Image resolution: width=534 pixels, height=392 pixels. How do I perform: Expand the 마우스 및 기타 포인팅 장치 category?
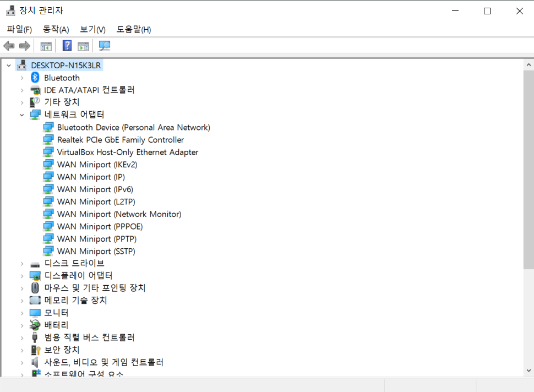pyautogui.click(x=22, y=288)
